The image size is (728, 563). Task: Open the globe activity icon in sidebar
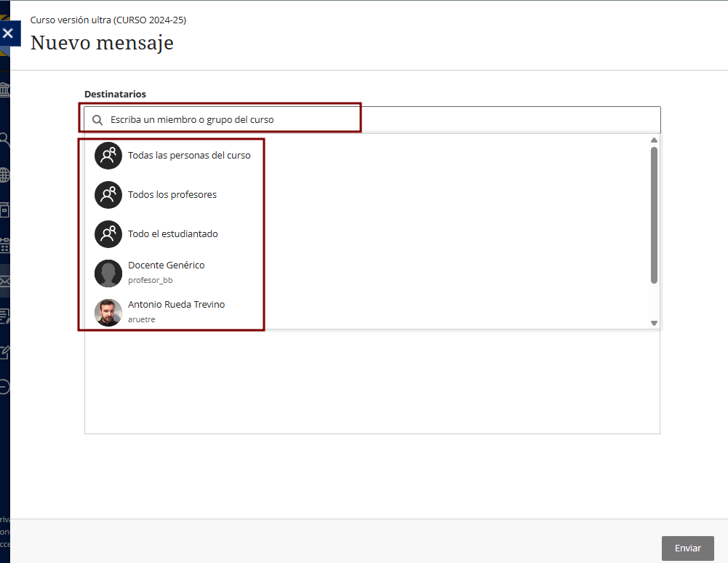(x=4, y=175)
